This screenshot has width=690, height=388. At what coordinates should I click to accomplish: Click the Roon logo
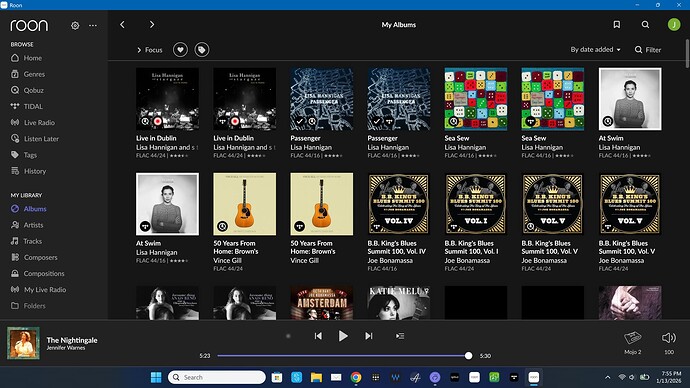[x=29, y=25]
